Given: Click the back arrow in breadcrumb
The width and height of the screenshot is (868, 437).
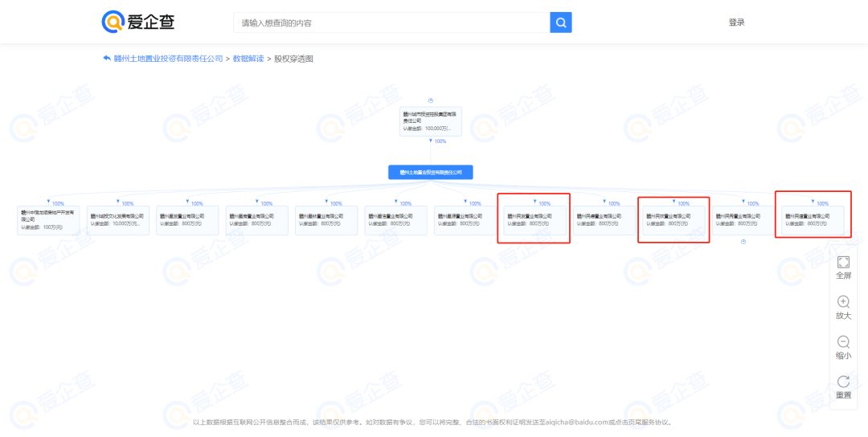Looking at the screenshot, I should 106,59.
